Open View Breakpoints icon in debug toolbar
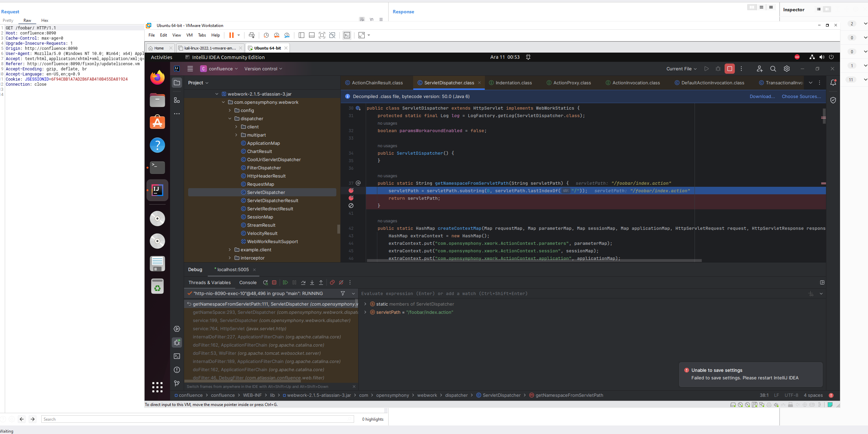Viewport: 868px width, 434px height. pos(332,282)
